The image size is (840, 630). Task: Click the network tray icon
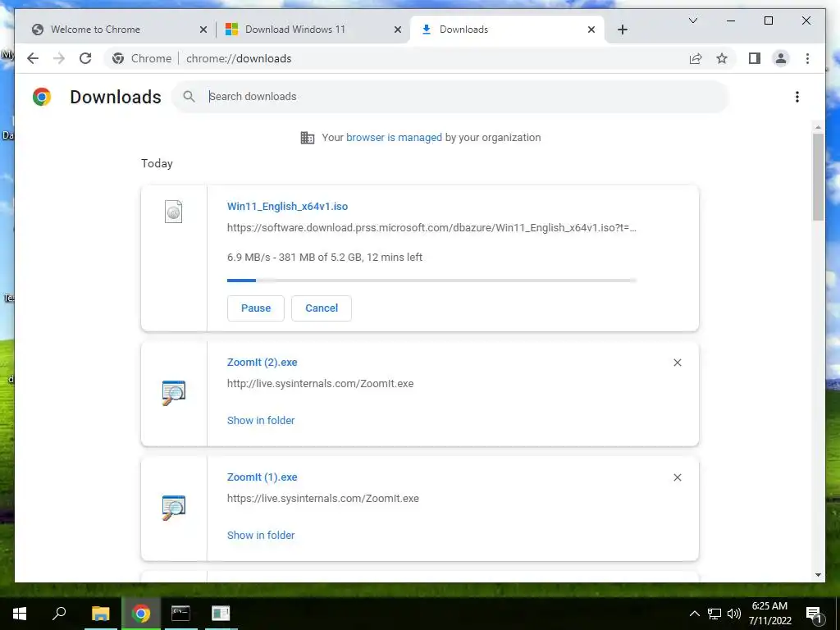coord(714,614)
